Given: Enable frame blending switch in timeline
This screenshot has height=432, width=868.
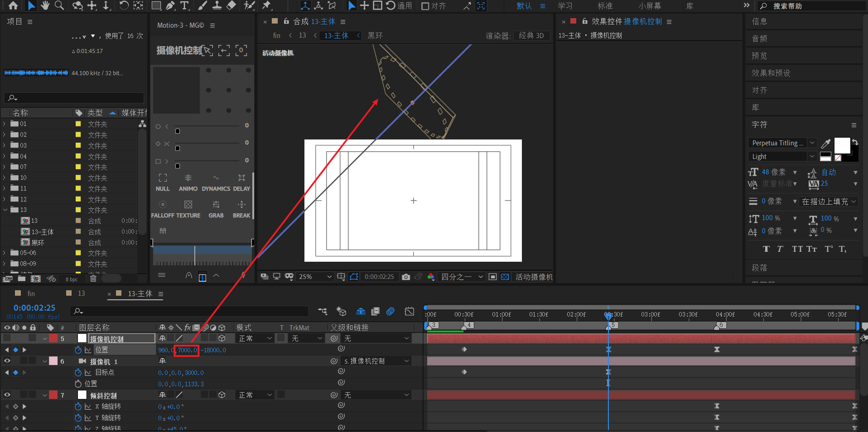Looking at the screenshot, I should pyautogui.click(x=375, y=311).
